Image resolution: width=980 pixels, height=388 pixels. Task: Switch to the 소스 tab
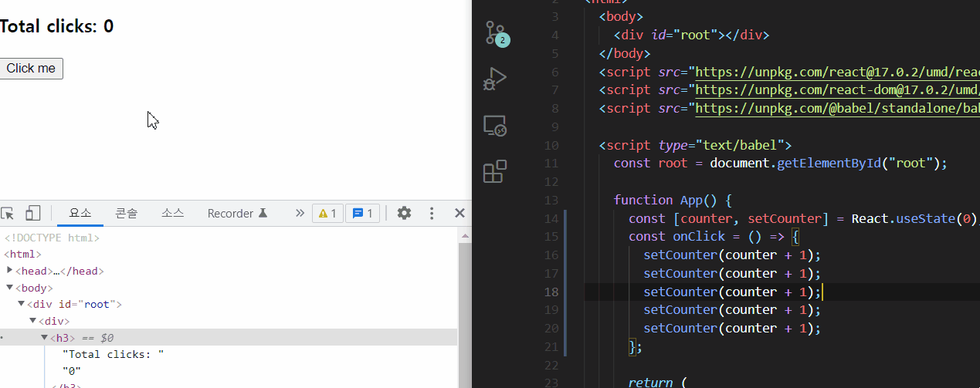point(173,214)
